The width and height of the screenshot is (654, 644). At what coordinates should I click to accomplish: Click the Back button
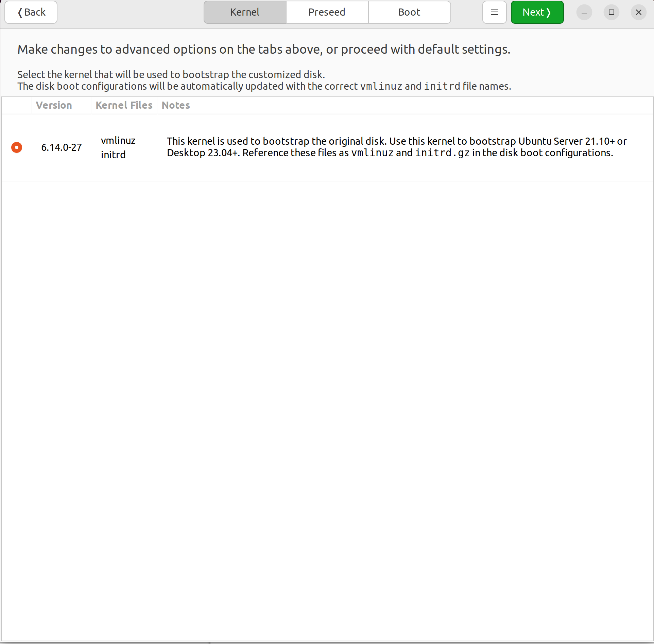31,12
